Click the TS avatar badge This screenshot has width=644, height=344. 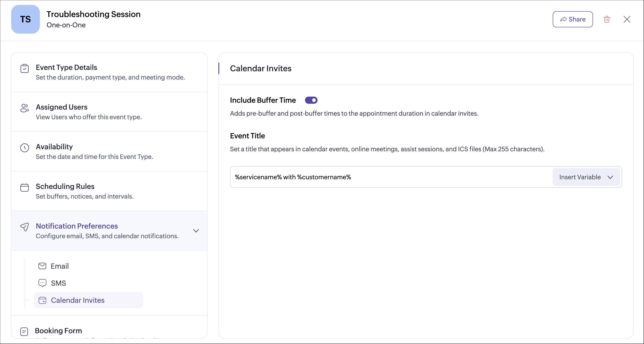[26, 19]
